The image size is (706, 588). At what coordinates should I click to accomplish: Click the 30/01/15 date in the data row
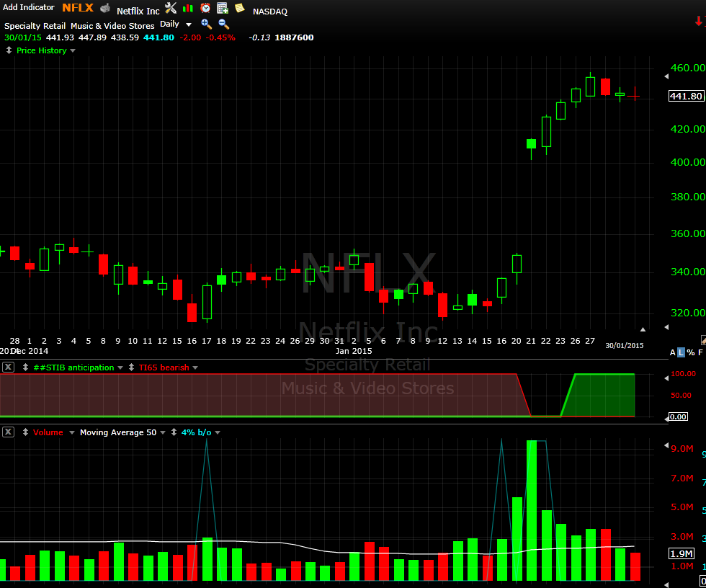[22, 37]
